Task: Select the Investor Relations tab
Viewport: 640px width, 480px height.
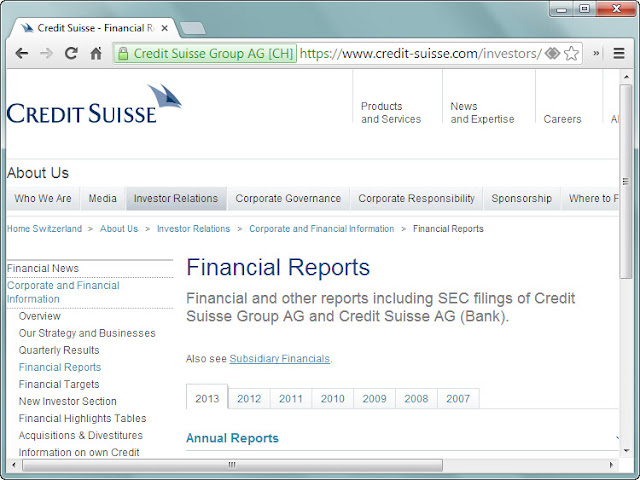Action: click(176, 198)
